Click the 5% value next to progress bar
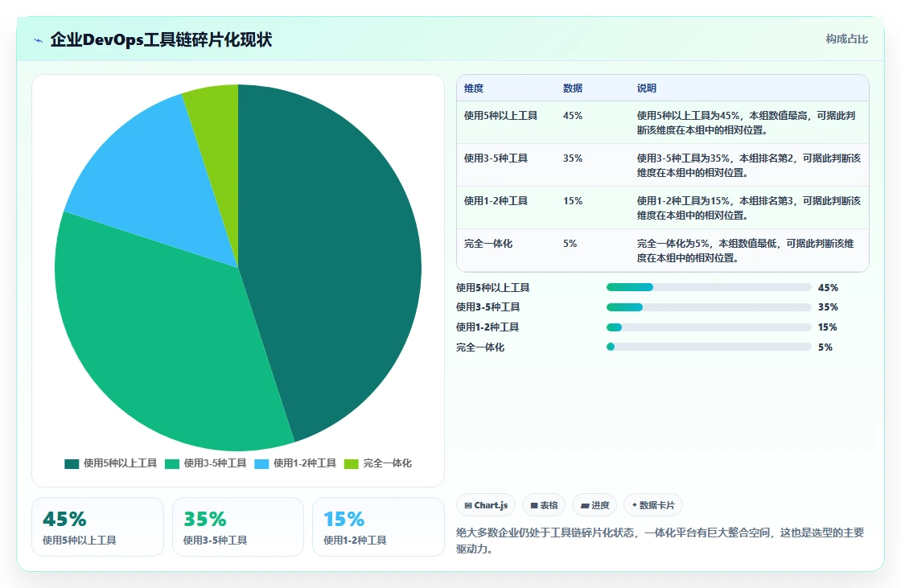901x588 pixels. point(825,347)
